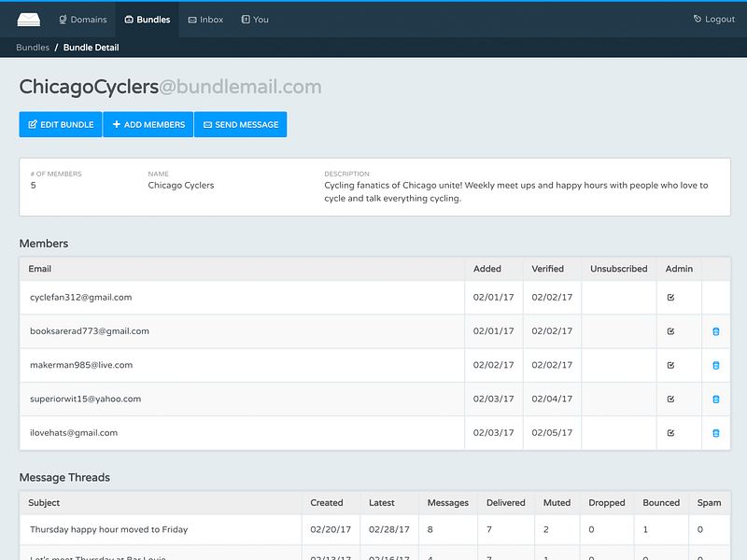Viewport: 747px width, 560px height.
Task: Switch to the Inbox tab
Action: (x=205, y=20)
